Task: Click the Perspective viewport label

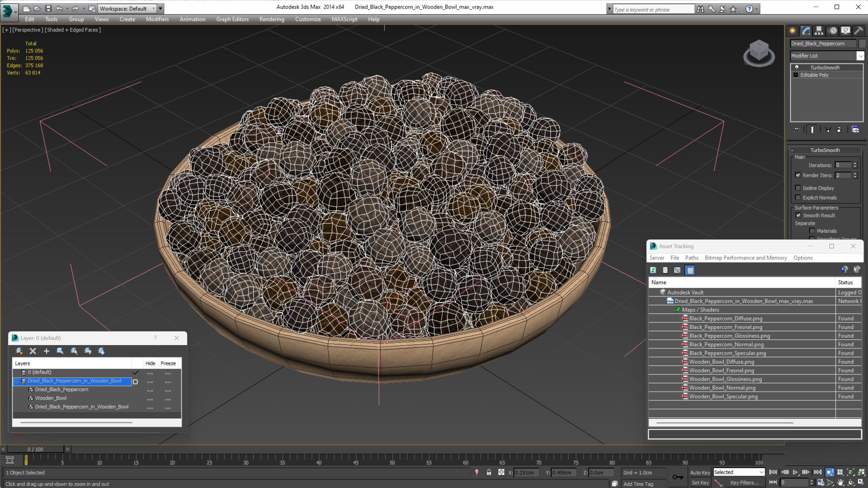Action: click(28, 29)
